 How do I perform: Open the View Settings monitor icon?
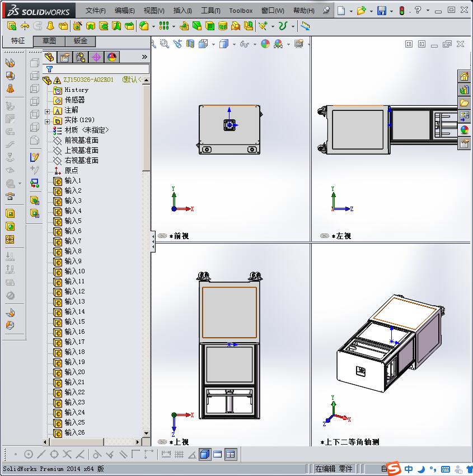299,44
